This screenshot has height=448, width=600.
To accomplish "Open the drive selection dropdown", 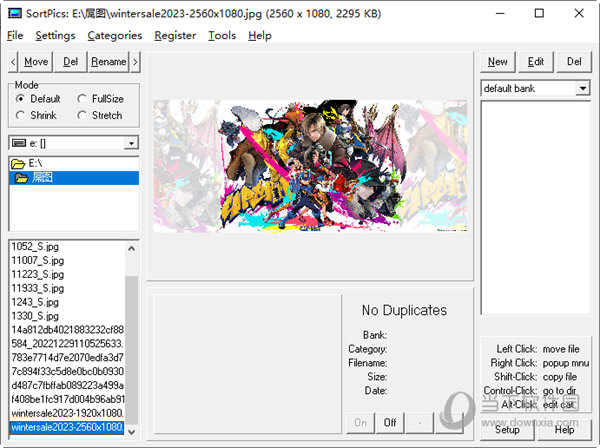I will (x=131, y=143).
